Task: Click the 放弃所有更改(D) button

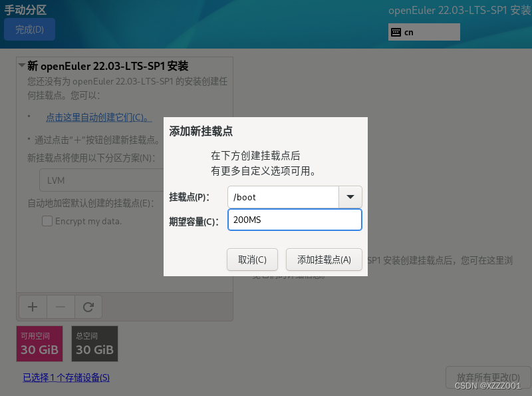Action: point(489,377)
